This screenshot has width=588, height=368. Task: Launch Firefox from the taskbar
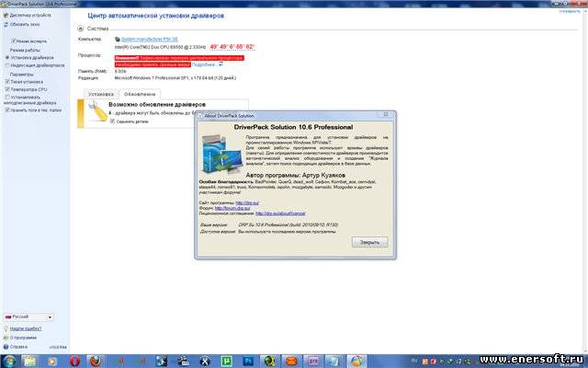pos(96,362)
